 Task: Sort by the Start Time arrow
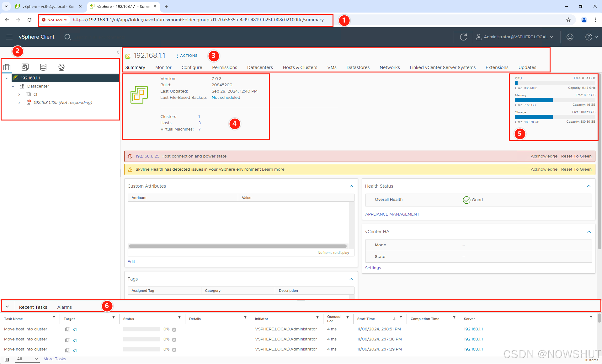(x=394, y=319)
